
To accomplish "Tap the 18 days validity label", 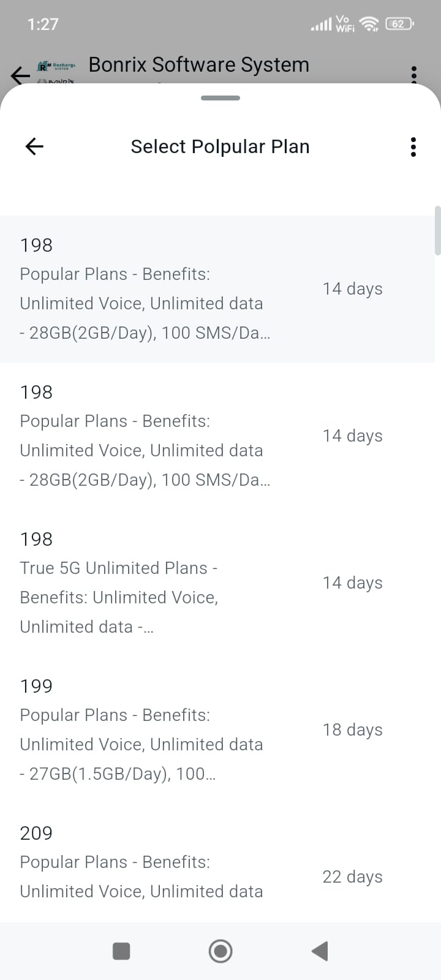I will [x=352, y=729].
